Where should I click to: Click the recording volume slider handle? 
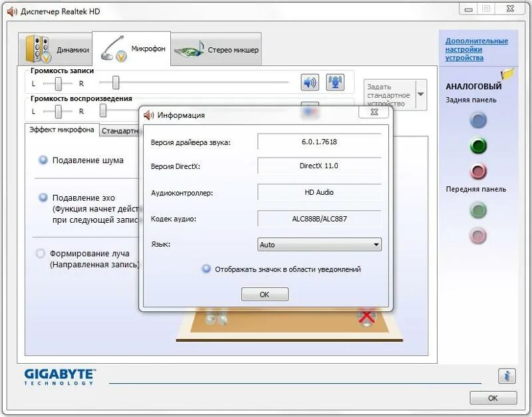tap(116, 82)
